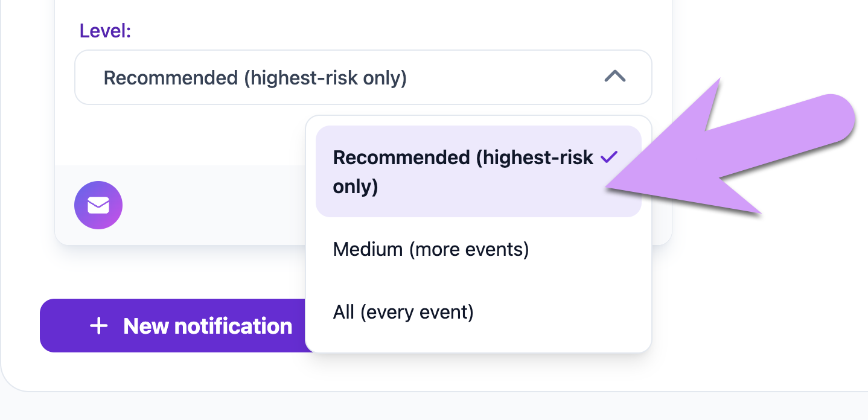
Task: Click the word "All" in the options list
Action: click(x=343, y=312)
